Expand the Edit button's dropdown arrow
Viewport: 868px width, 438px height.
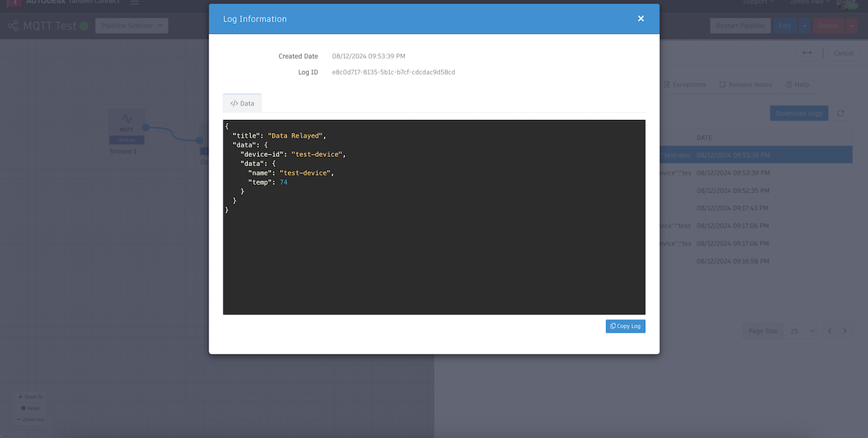tap(804, 25)
